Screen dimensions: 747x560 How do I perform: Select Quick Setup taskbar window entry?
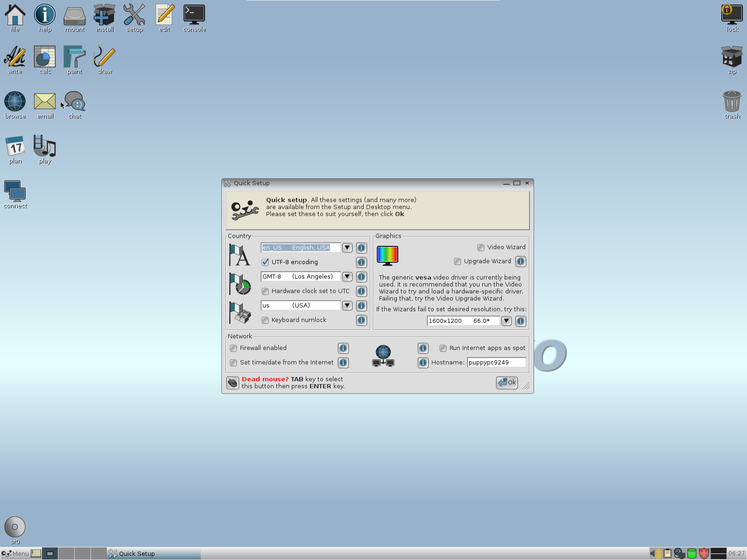point(154,553)
